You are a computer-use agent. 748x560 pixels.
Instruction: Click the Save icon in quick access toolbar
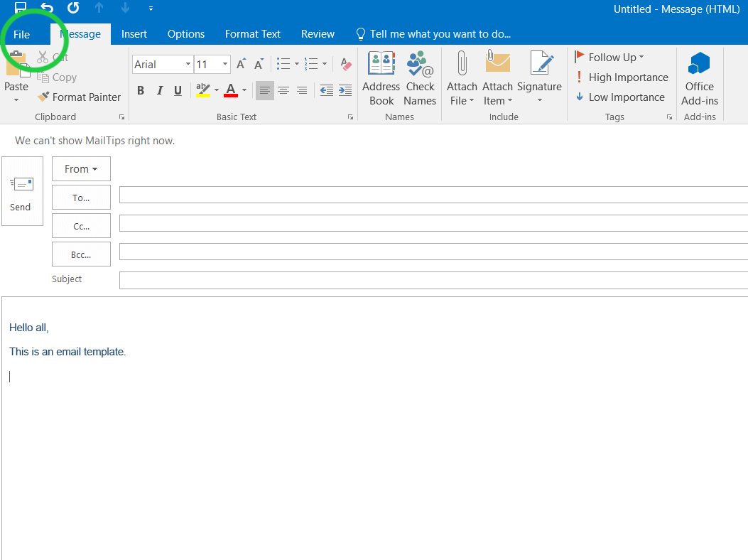tap(21, 6)
